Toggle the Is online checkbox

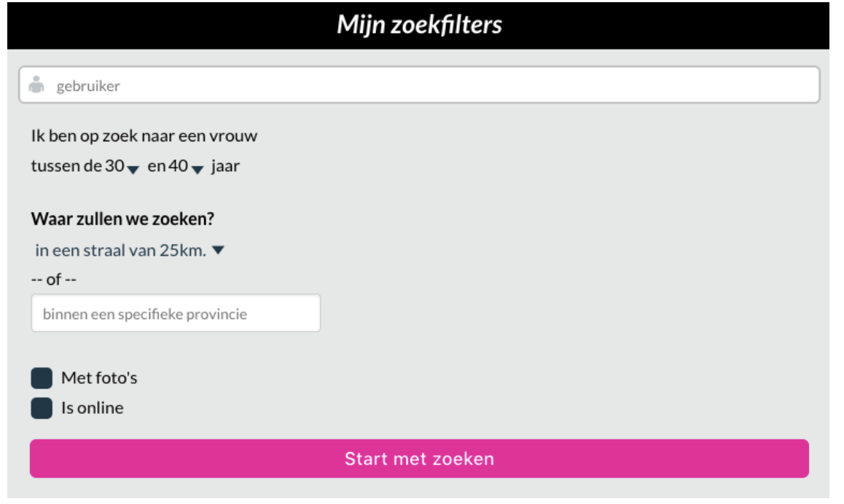pyautogui.click(x=42, y=409)
